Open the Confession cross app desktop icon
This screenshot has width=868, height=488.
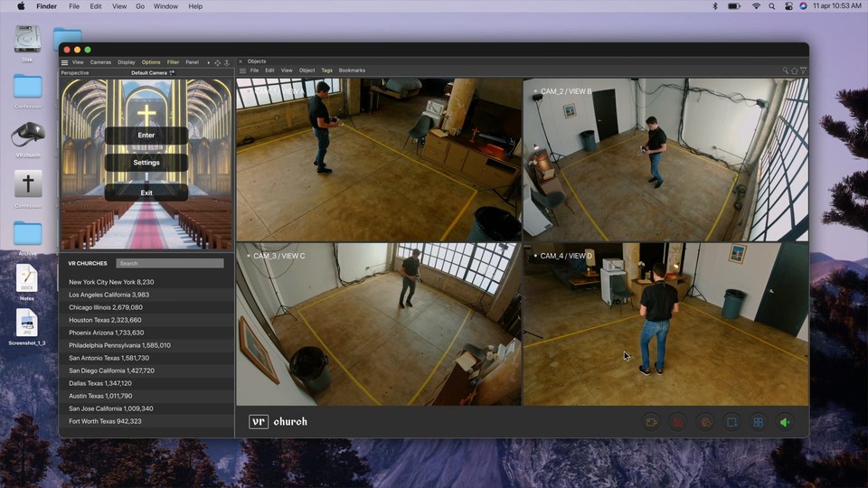[x=28, y=183]
